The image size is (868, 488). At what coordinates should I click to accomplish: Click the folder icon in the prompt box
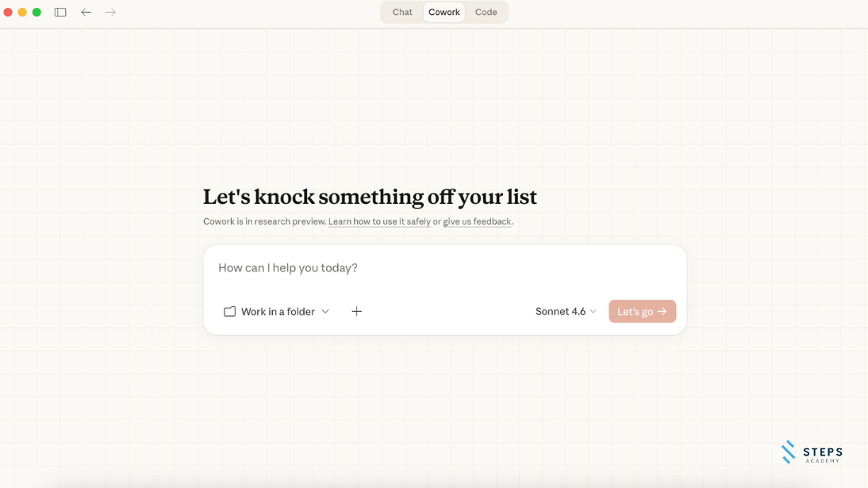point(229,312)
